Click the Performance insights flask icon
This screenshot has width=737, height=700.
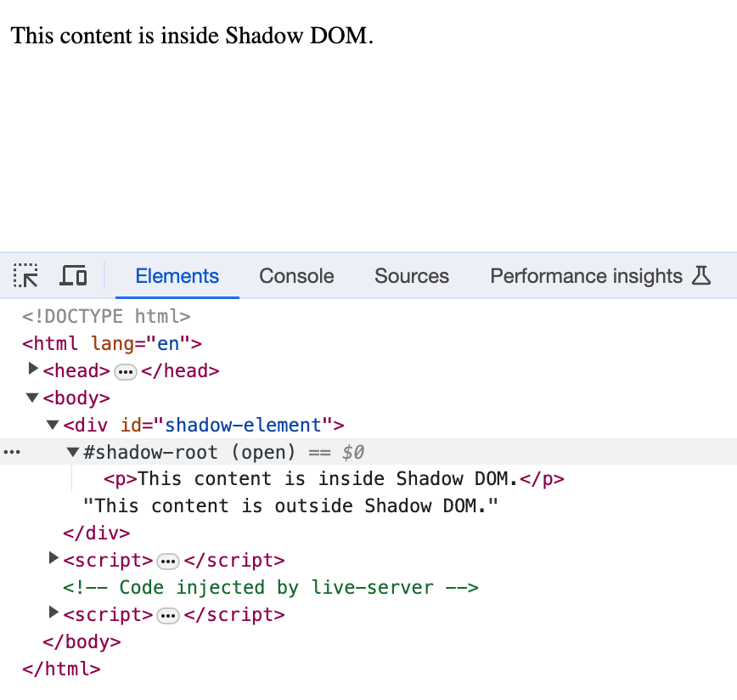coord(700,275)
